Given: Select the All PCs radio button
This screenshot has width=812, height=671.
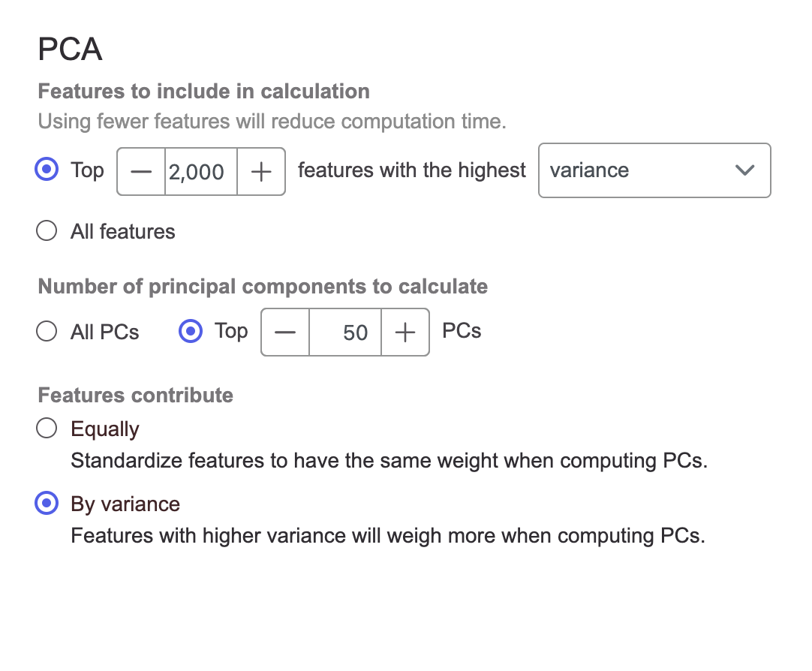Looking at the screenshot, I should pos(47,331).
